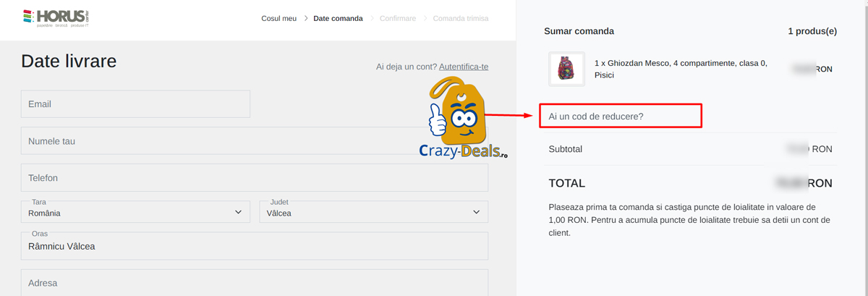Open the Comanda trimisa step

click(x=461, y=18)
